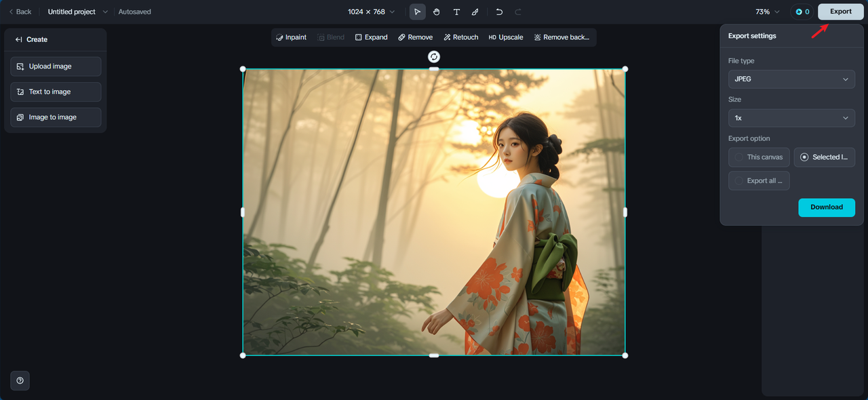Click the Export settings heading
The image size is (868, 400).
752,36
